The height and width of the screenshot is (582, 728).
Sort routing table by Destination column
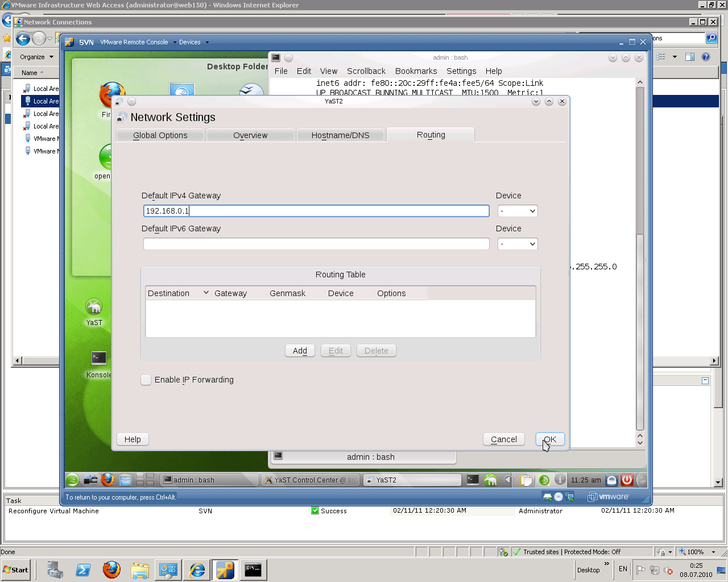[178, 293]
